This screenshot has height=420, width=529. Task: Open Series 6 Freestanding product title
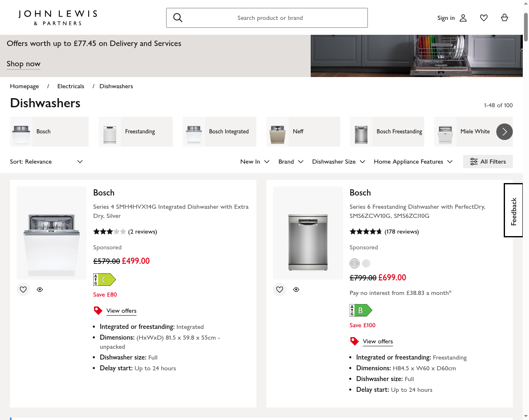point(418,211)
